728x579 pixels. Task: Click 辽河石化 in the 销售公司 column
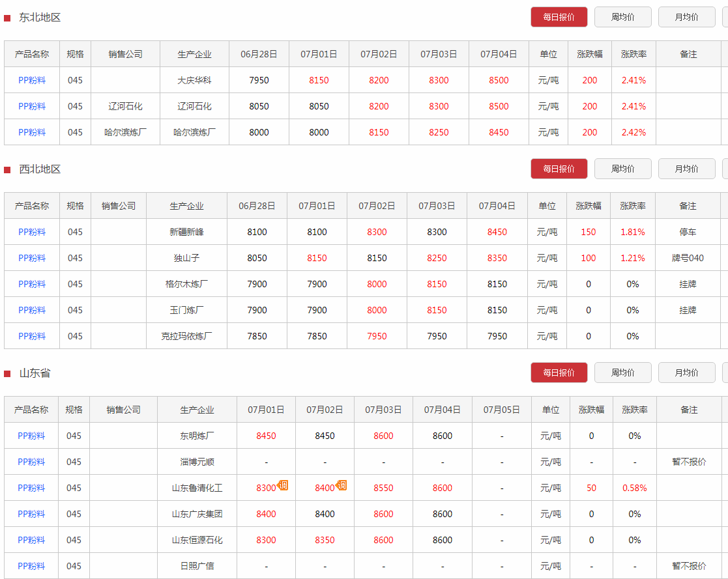(125, 106)
